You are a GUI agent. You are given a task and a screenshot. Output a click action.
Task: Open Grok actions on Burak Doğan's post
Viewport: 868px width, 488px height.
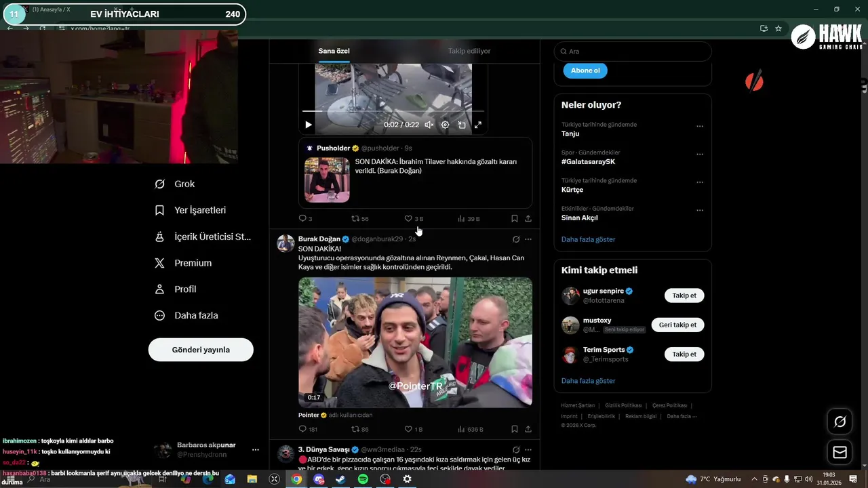click(x=516, y=239)
